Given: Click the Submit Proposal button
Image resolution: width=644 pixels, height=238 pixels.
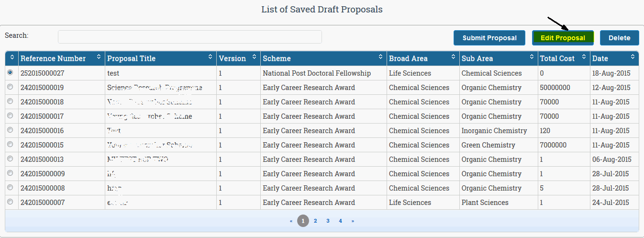Looking at the screenshot, I should click(x=489, y=38).
